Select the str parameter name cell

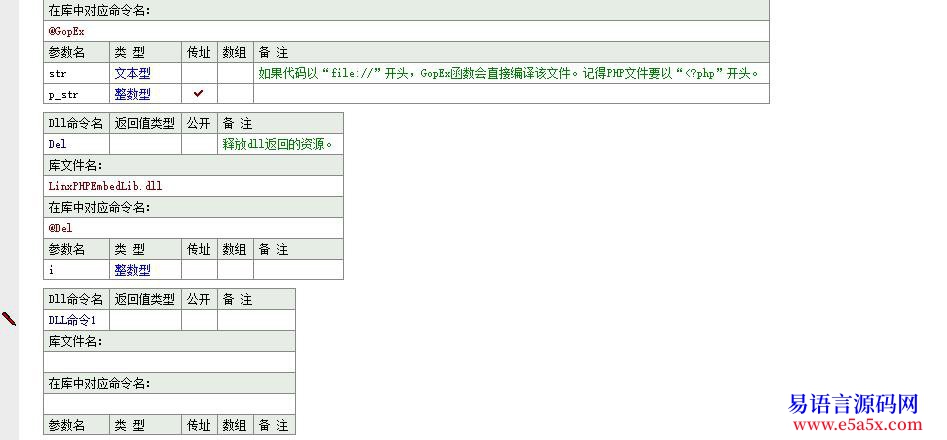coord(58,73)
